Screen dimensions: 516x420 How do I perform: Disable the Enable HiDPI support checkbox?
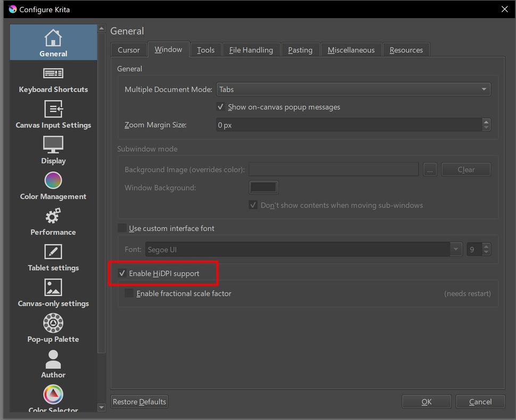point(122,273)
